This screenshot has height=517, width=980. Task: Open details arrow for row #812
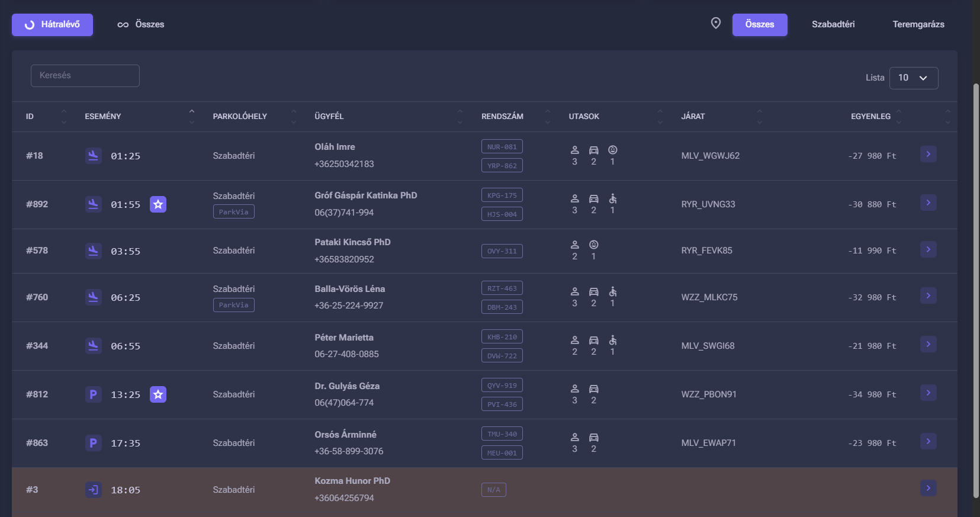click(x=928, y=393)
